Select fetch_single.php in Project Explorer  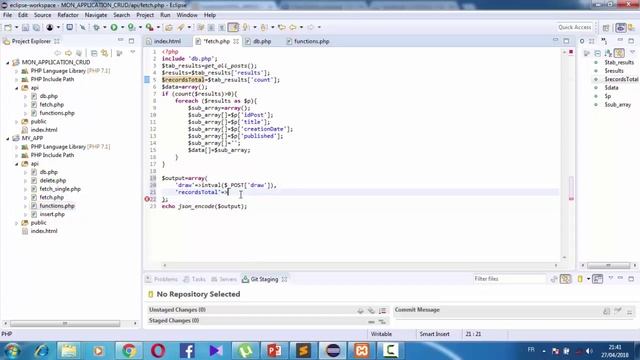[x=60, y=189]
